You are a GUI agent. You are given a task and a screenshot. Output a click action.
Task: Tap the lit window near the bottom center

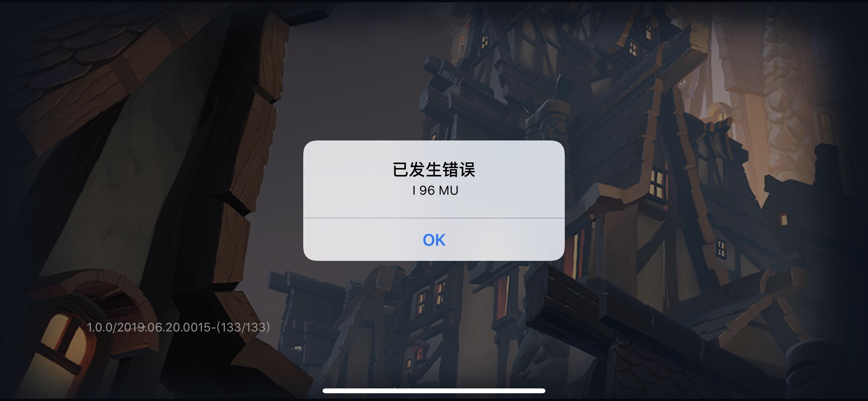click(420, 354)
